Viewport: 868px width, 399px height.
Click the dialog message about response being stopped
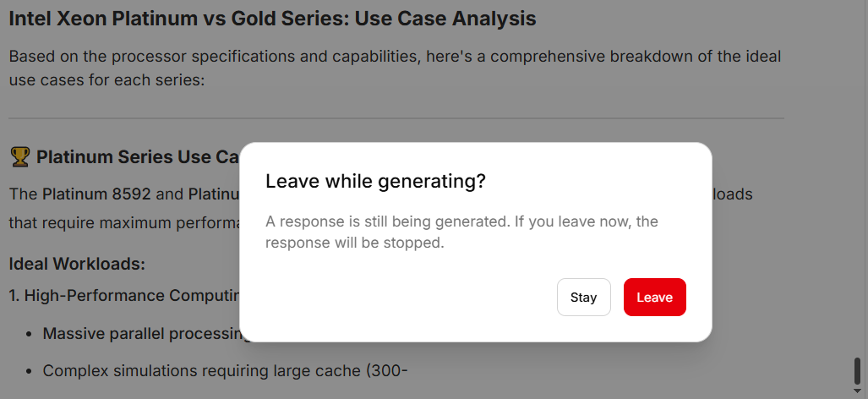click(461, 232)
